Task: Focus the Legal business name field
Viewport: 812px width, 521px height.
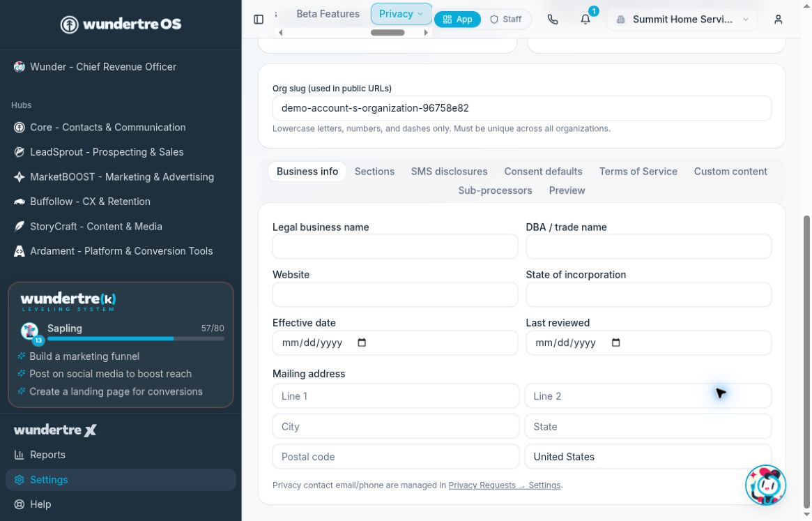Action: point(394,246)
